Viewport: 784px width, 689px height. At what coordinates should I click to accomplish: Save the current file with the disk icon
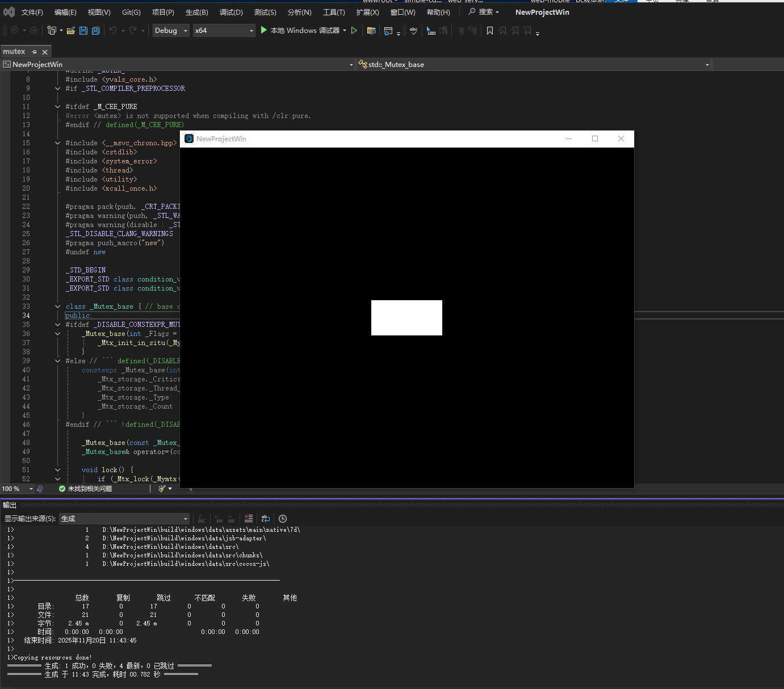pyautogui.click(x=83, y=31)
